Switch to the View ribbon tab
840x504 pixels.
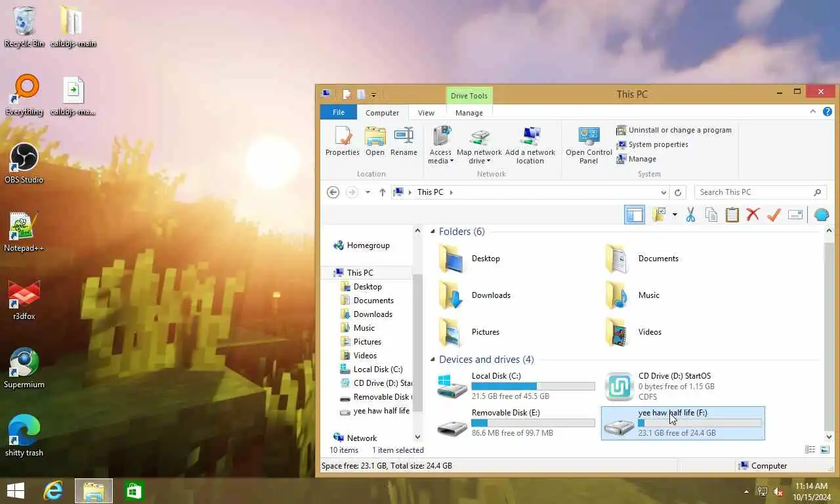(426, 113)
